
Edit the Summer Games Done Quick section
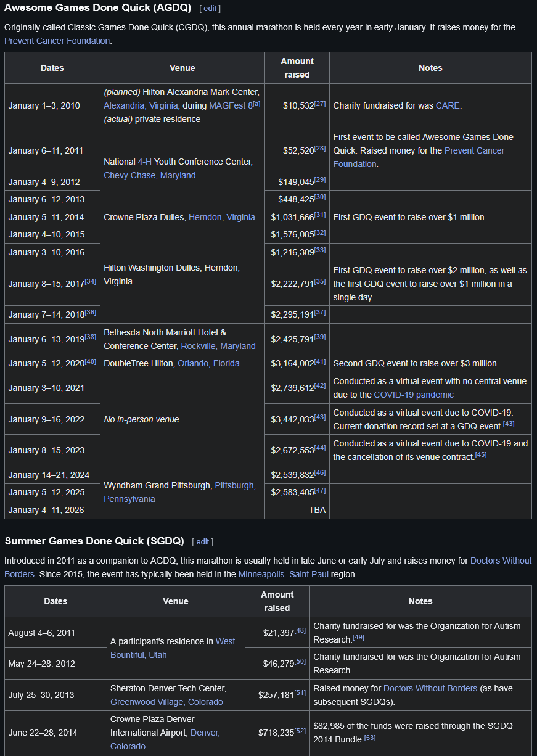(203, 541)
